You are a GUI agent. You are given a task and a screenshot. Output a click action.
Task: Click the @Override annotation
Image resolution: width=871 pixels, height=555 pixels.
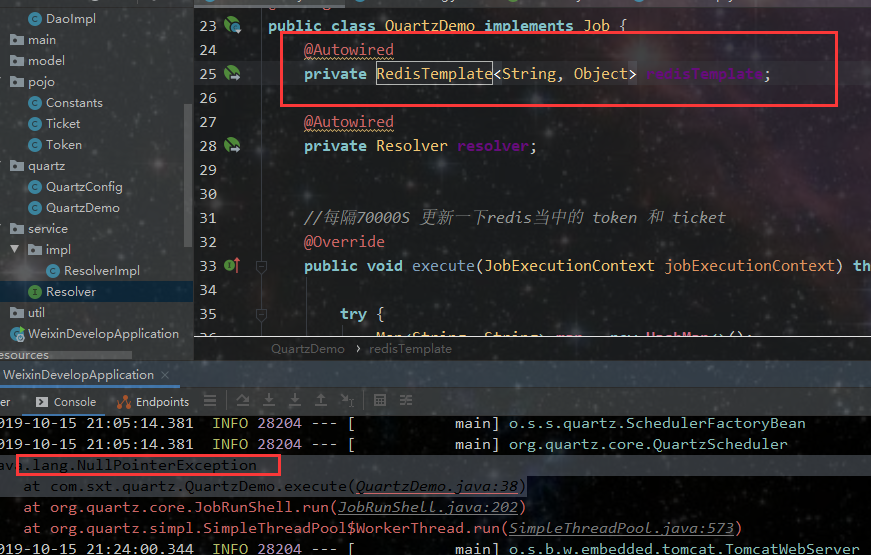[x=344, y=242]
